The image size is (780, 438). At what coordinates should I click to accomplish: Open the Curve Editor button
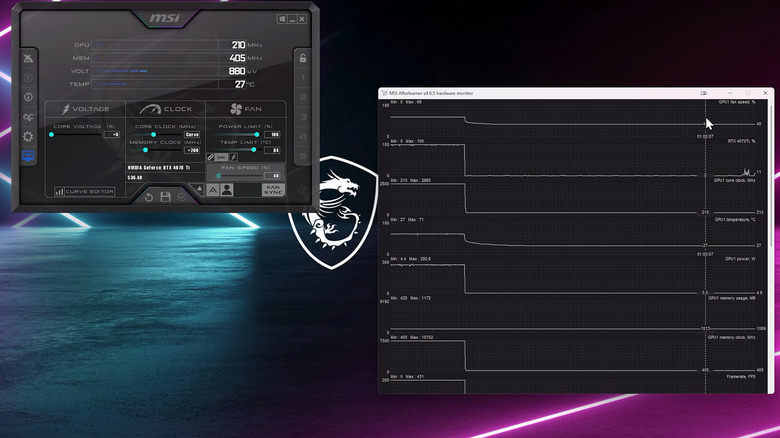(84, 192)
